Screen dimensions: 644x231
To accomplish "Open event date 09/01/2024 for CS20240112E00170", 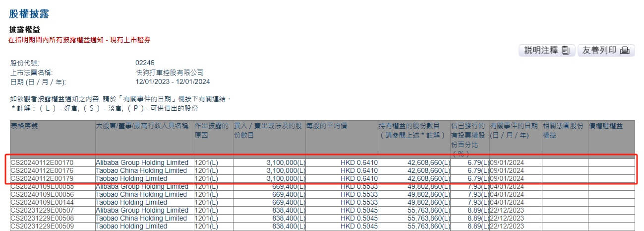I will coord(507,162).
